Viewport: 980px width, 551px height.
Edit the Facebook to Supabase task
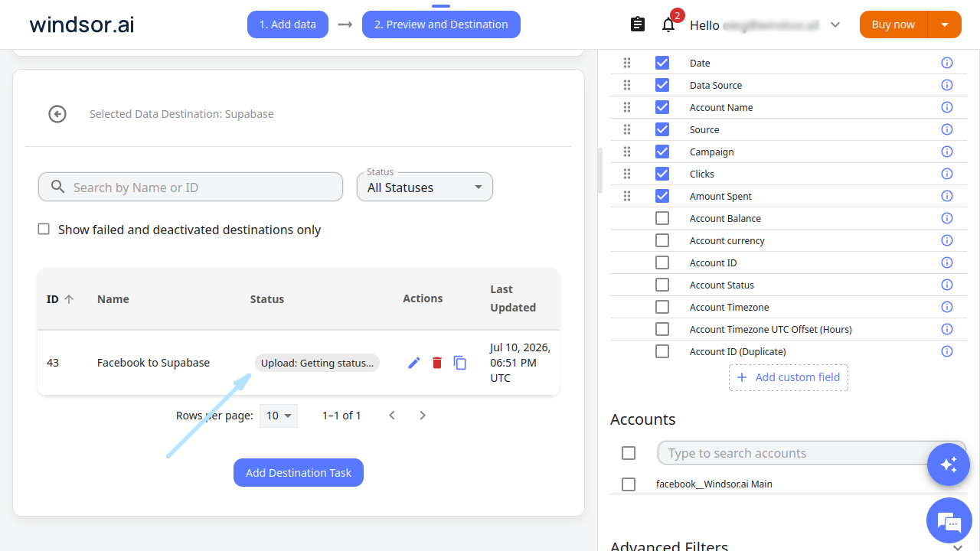414,363
